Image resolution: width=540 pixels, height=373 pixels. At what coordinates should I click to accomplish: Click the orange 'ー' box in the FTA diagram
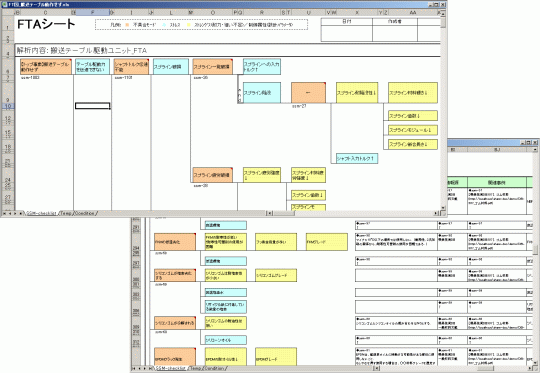(x=308, y=93)
